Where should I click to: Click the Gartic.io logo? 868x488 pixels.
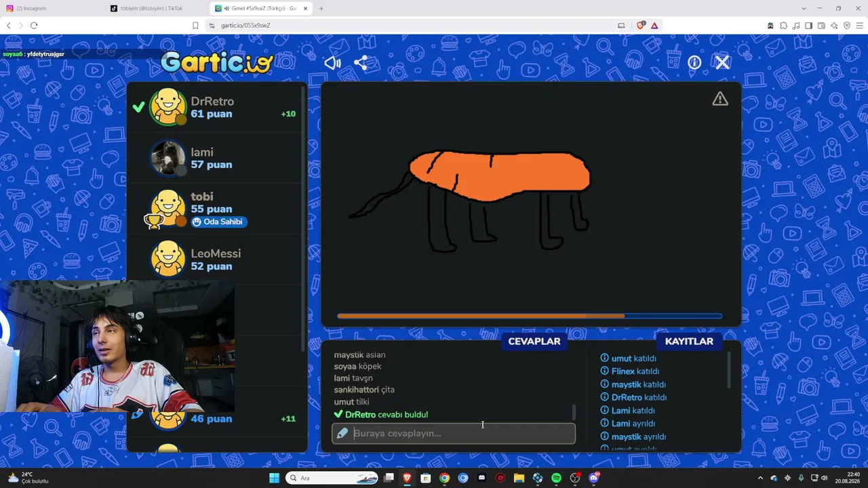pyautogui.click(x=217, y=62)
